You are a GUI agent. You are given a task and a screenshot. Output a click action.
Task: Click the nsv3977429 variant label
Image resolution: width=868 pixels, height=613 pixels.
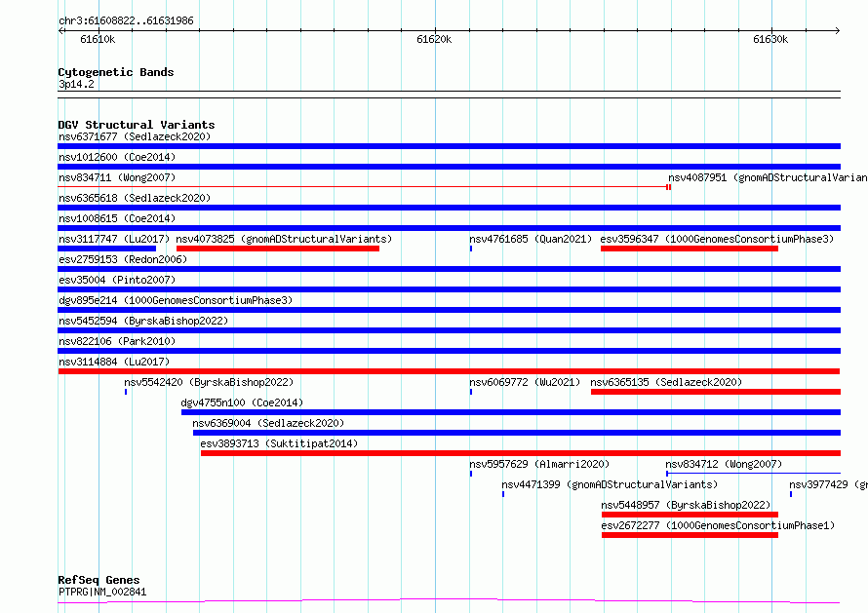(828, 484)
